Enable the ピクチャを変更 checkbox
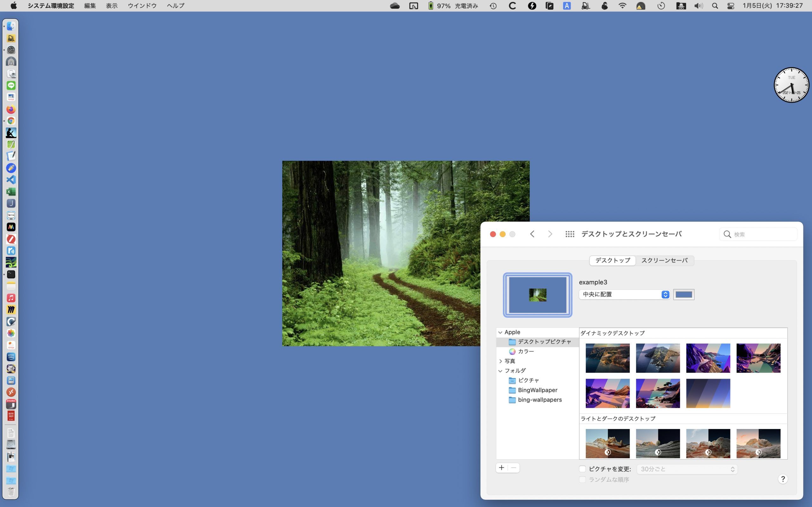The width and height of the screenshot is (812, 507). pyautogui.click(x=583, y=468)
